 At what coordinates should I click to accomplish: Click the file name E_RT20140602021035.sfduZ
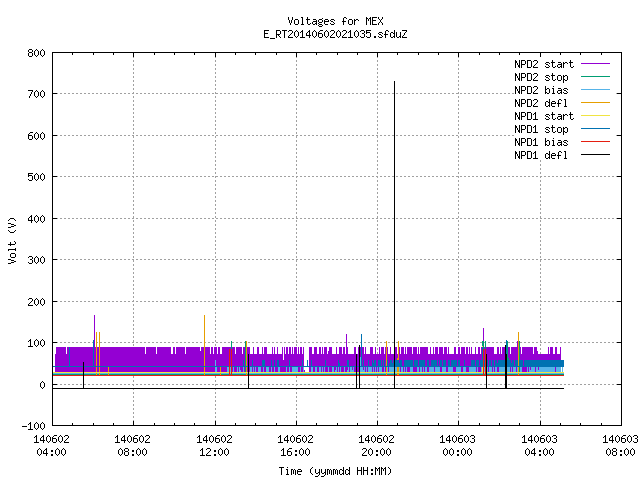coord(335,34)
